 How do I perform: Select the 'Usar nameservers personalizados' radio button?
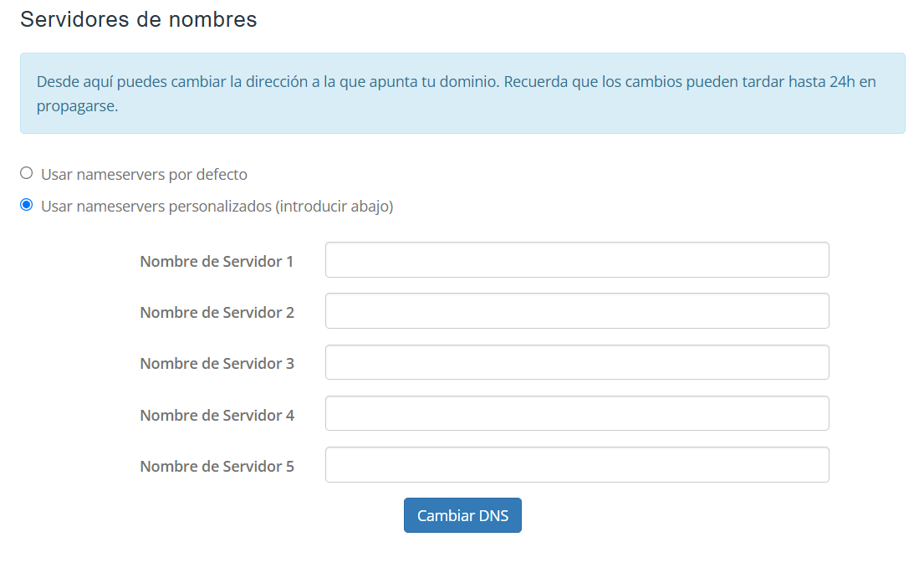(27, 205)
